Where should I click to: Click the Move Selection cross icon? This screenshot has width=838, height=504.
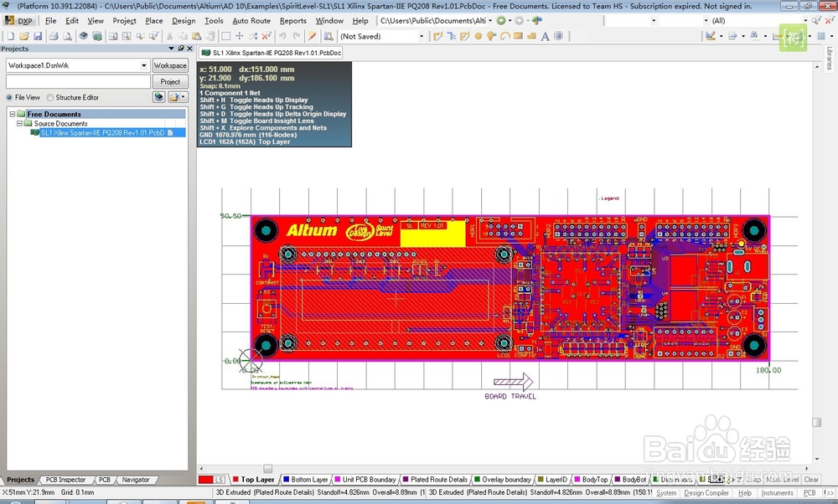click(240, 36)
